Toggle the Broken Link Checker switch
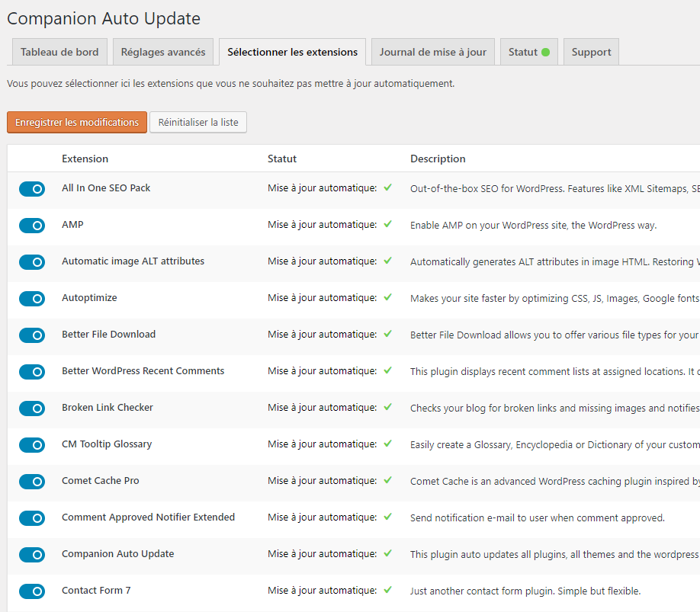 click(x=32, y=409)
